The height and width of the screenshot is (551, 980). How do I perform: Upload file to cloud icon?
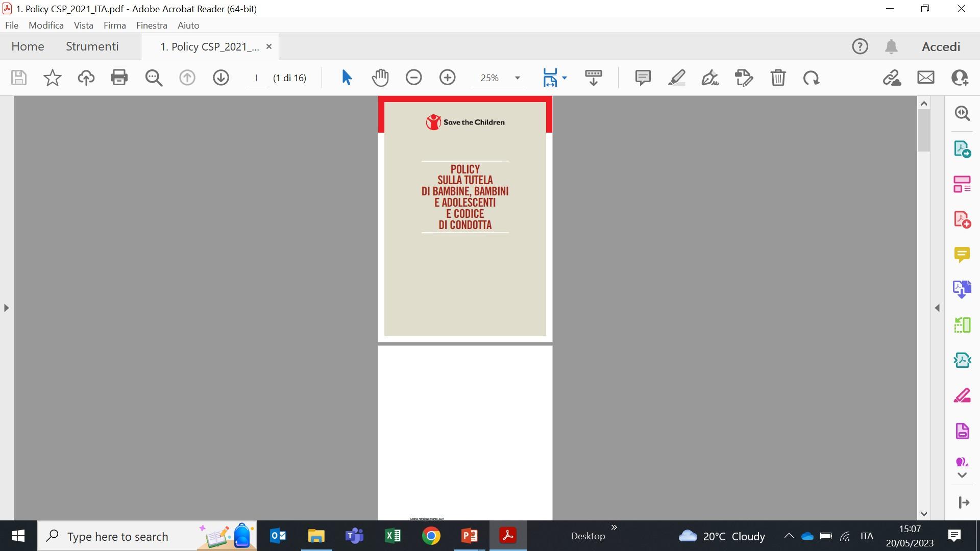pos(86,78)
